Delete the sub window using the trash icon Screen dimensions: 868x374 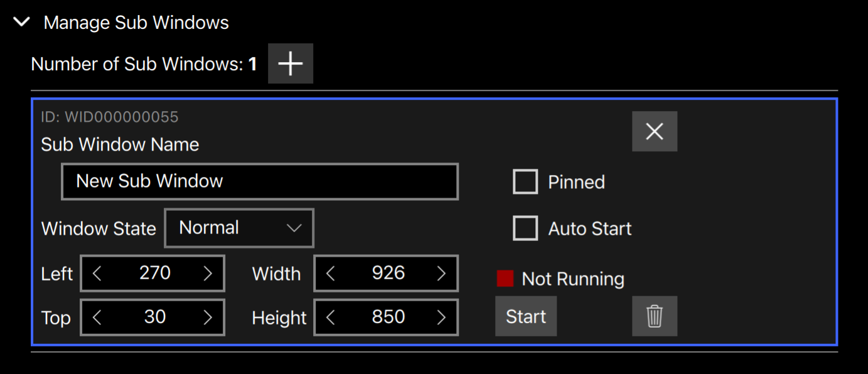[654, 316]
